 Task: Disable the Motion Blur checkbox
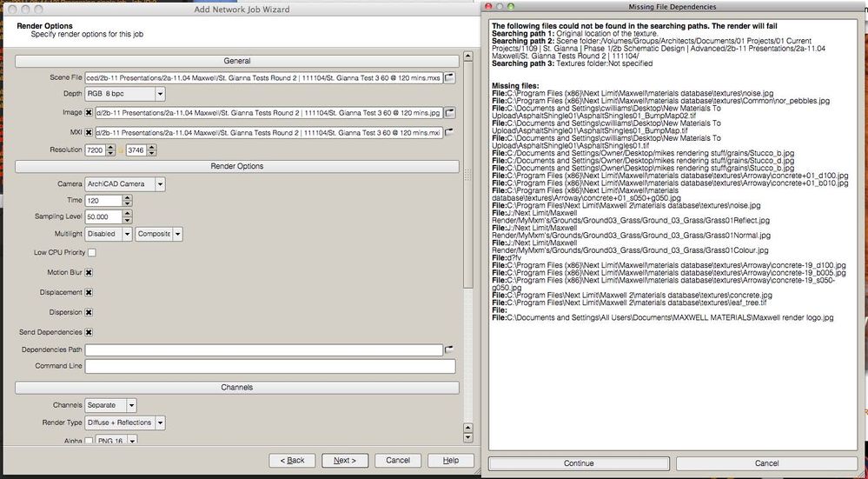(x=89, y=272)
